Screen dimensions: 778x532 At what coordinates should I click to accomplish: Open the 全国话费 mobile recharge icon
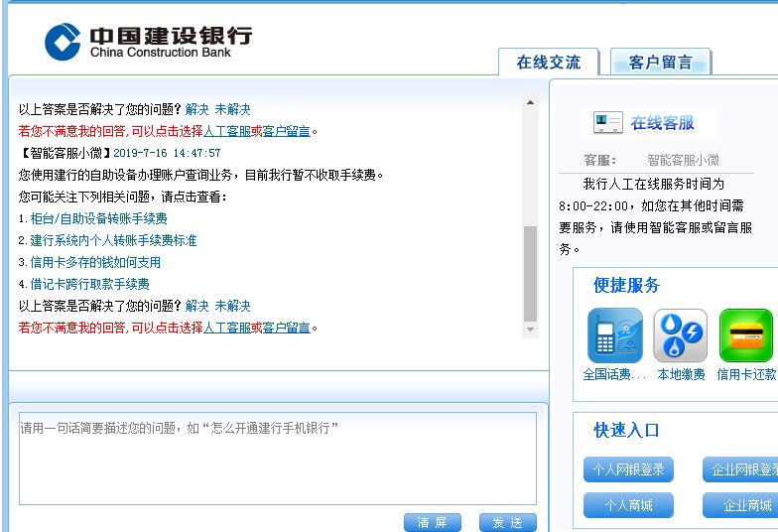tap(615, 335)
